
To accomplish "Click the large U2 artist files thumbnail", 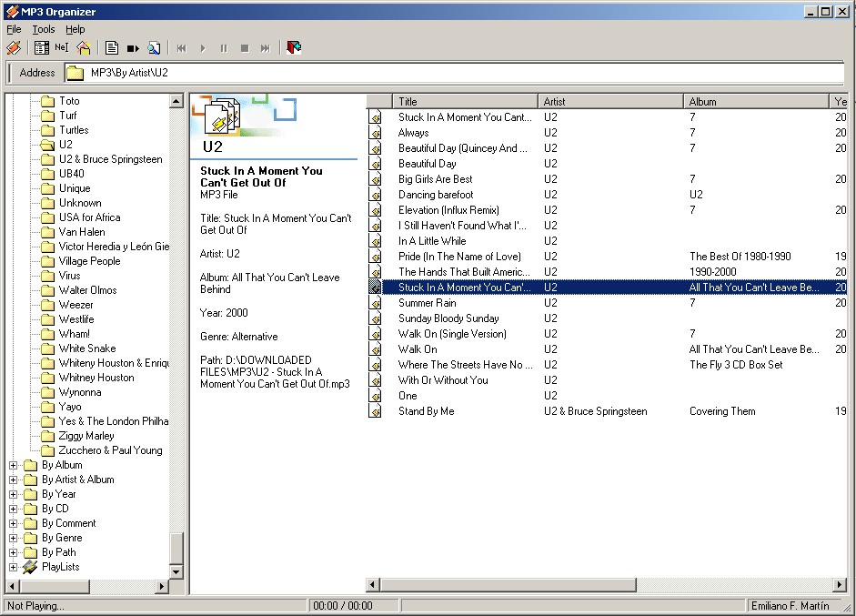I will (x=222, y=116).
